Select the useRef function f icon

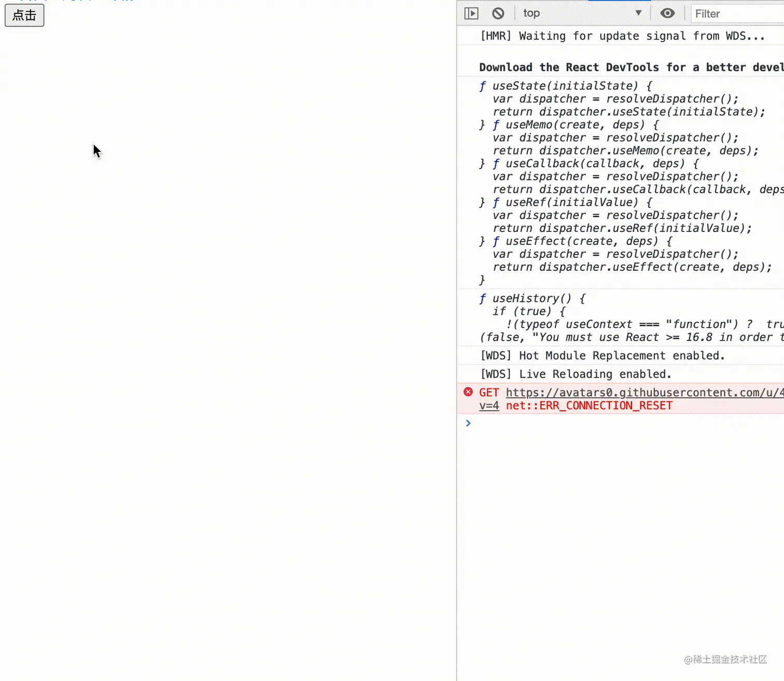tap(496, 202)
